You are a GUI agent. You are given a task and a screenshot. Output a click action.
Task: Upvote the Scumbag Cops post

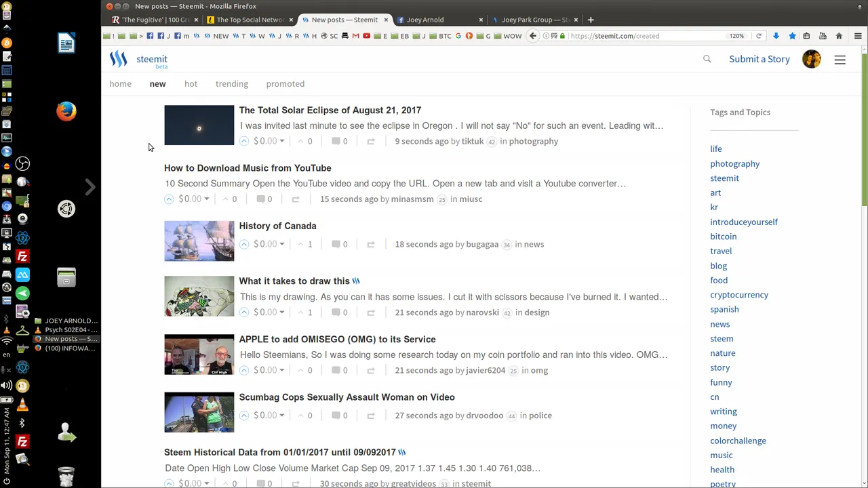click(244, 415)
